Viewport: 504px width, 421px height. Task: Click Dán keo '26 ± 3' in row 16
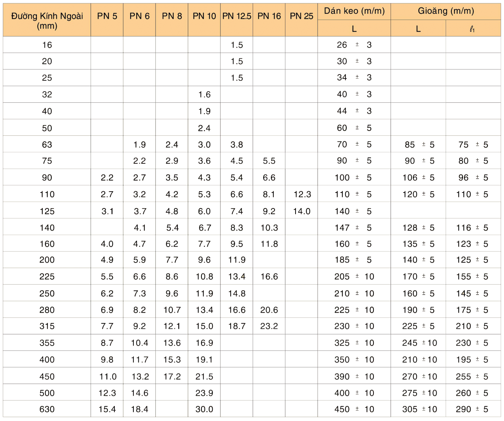pyautogui.click(x=354, y=45)
